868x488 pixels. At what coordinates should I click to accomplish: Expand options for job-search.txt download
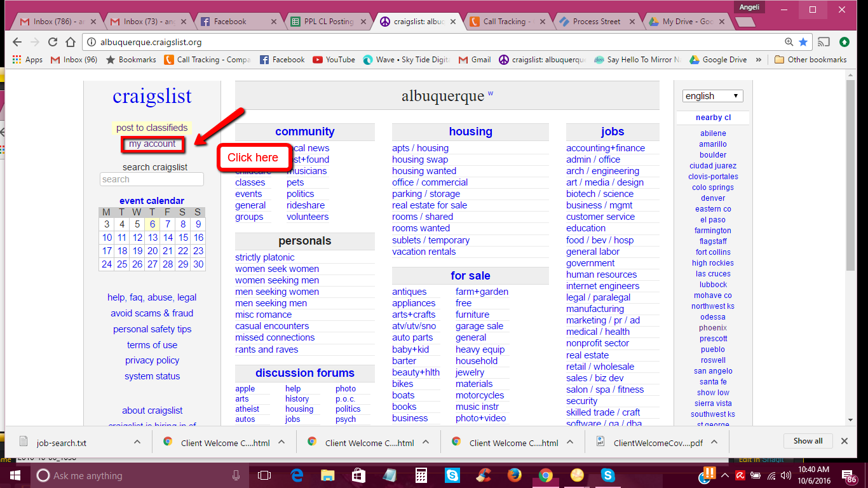click(137, 442)
